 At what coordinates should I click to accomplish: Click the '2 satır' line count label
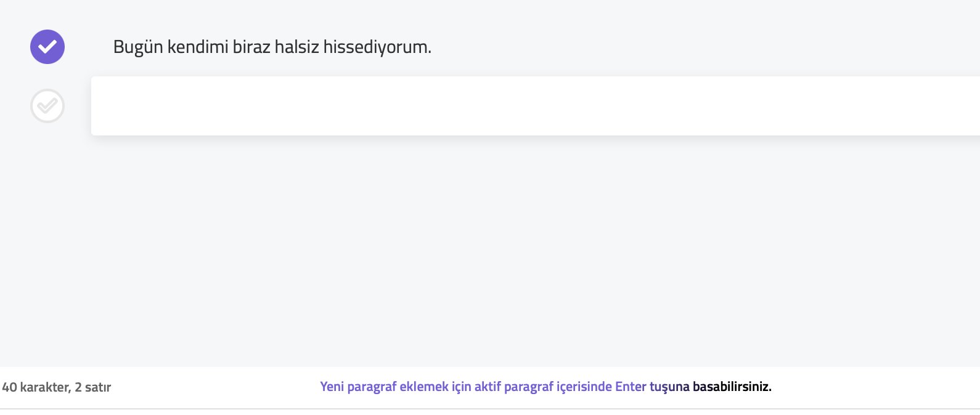coord(93,387)
